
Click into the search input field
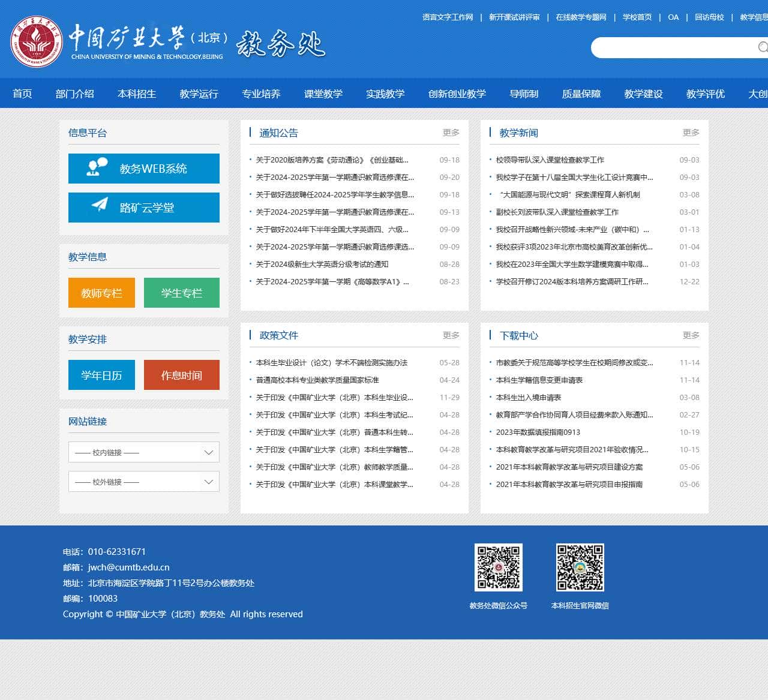click(x=672, y=47)
